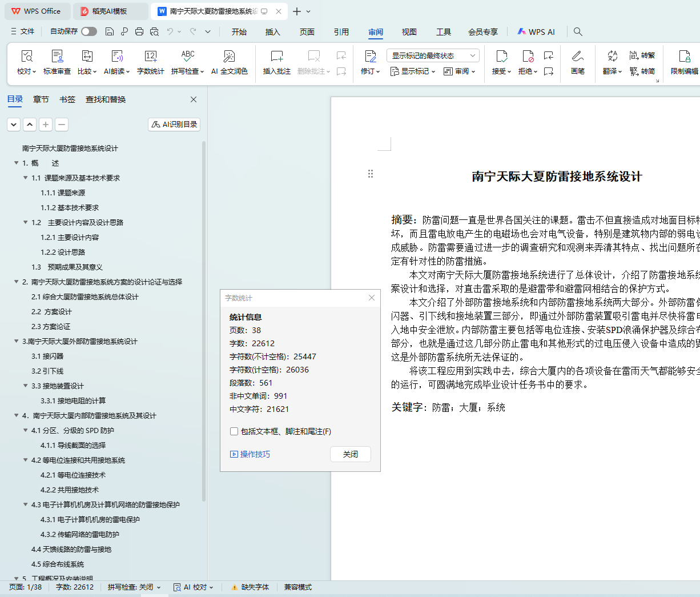Open the 显示标记的最终状态 dropdown
Viewport: 700px width, 597px height.
[x=432, y=55]
